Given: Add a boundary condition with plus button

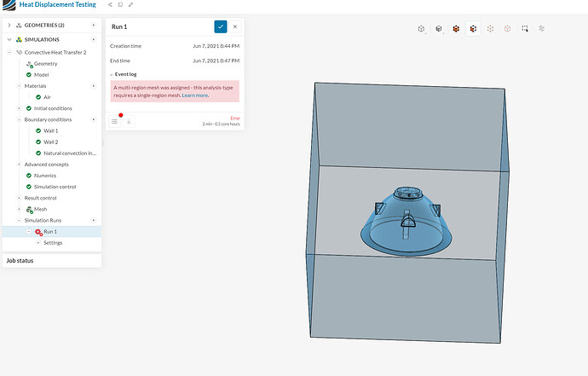Looking at the screenshot, I should point(94,119).
